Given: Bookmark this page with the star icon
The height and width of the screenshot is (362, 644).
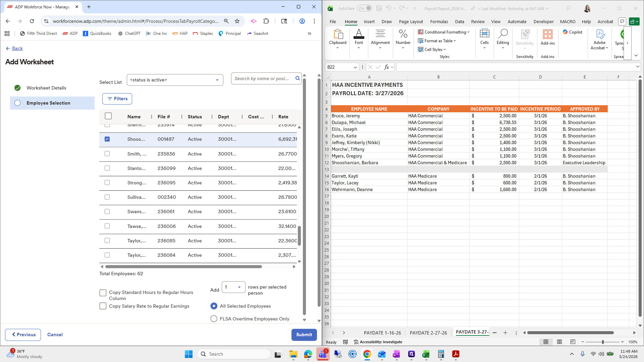Looking at the screenshot, I should [237, 21].
